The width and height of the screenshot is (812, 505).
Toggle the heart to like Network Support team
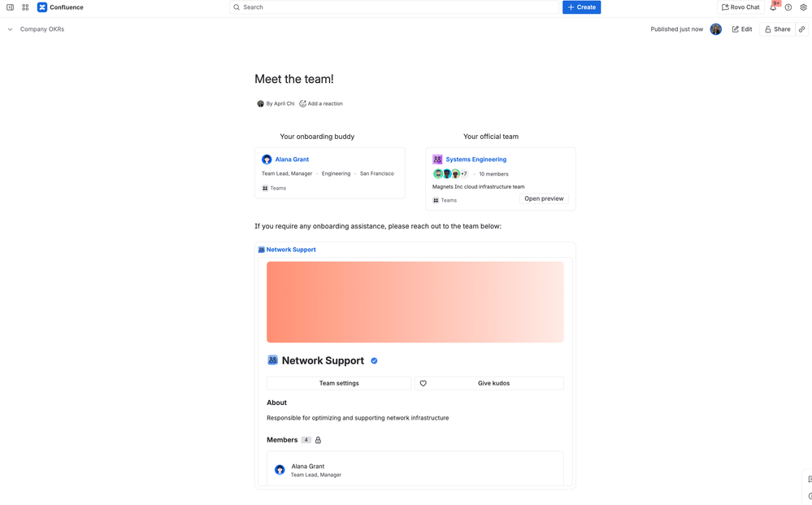click(424, 383)
